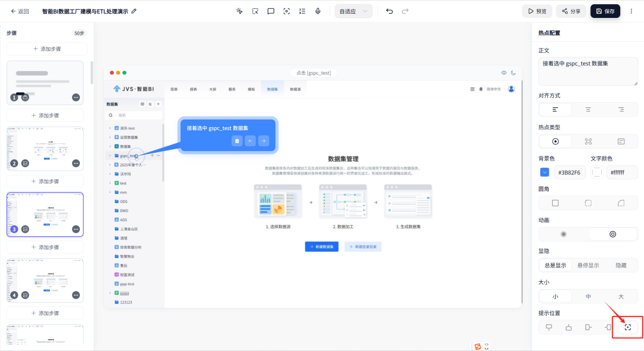This screenshot has width=644, height=351.
Task: Open the more-options menu on step 2 thumbnail
Action: pos(76,163)
